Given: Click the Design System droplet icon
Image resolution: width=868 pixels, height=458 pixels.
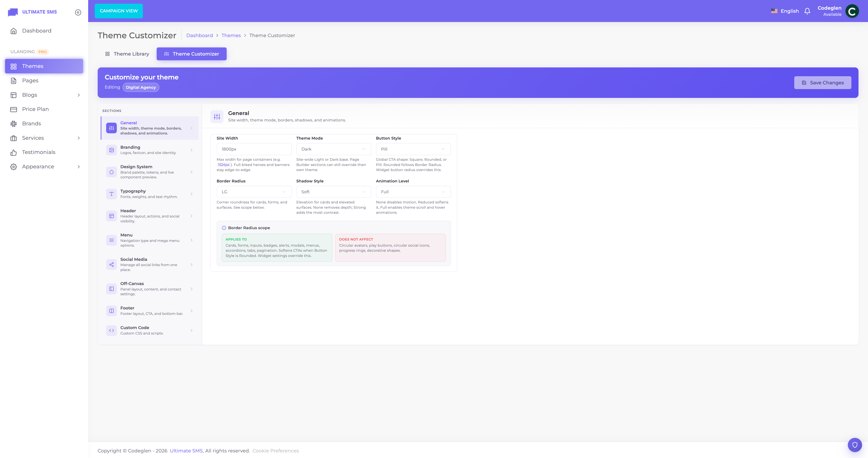Looking at the screenshot, I should tap(112, 172).
